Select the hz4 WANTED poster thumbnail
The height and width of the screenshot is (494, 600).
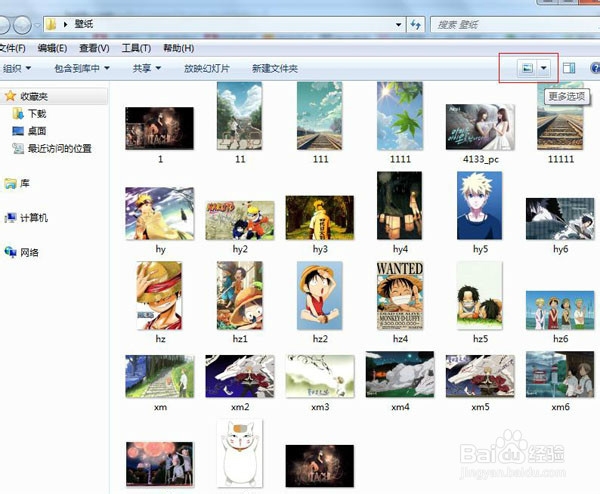(400, 295)
